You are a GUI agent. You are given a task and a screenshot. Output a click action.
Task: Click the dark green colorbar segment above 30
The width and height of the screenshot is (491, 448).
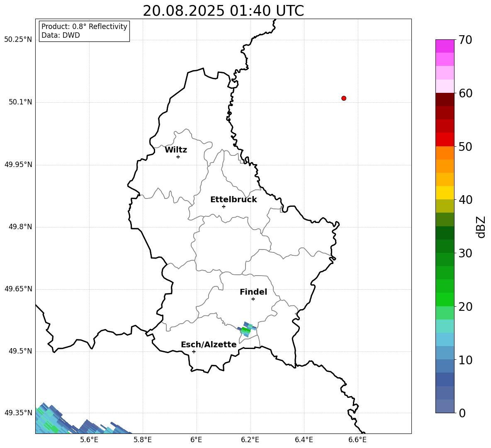pyautogui.click(x=445, y=246)
